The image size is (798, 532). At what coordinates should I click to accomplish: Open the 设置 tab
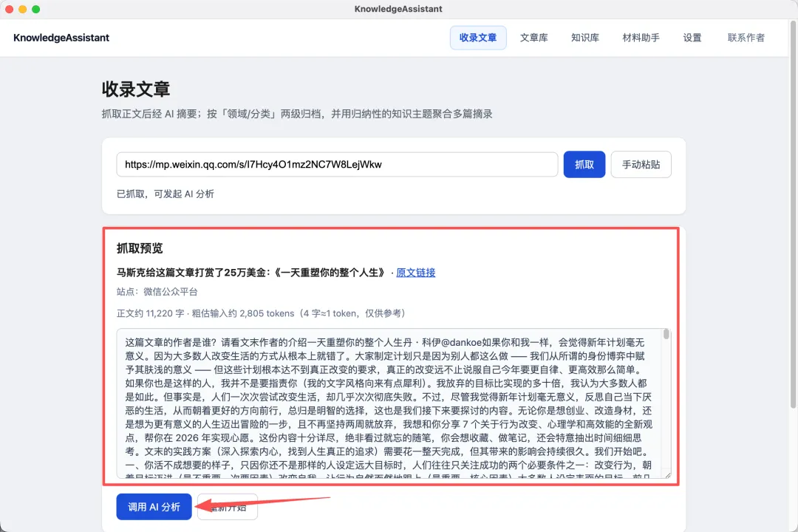[x=692, y=38]
